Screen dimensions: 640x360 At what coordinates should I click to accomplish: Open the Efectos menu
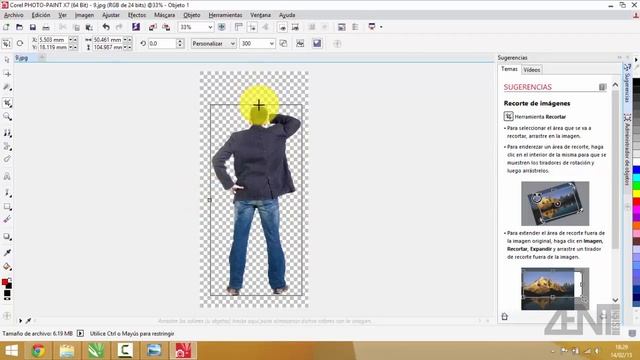[137, 15]
